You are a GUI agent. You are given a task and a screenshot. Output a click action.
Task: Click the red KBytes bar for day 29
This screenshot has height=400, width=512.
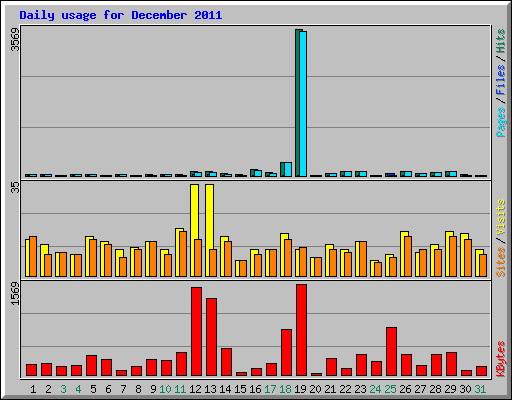(451, 364)
